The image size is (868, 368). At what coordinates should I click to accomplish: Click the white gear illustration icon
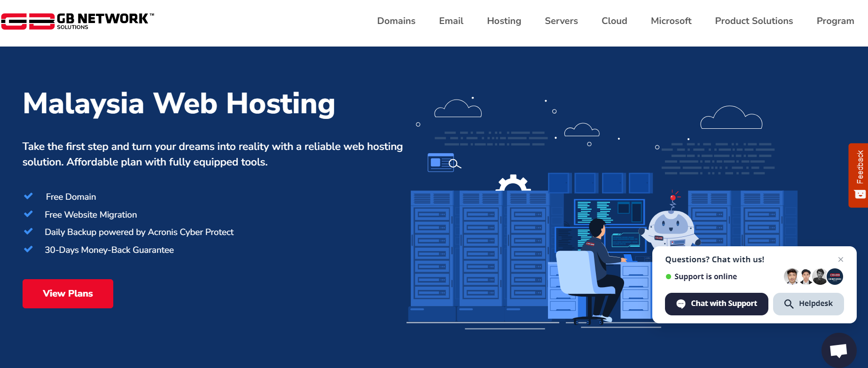[x=513, y=183]
